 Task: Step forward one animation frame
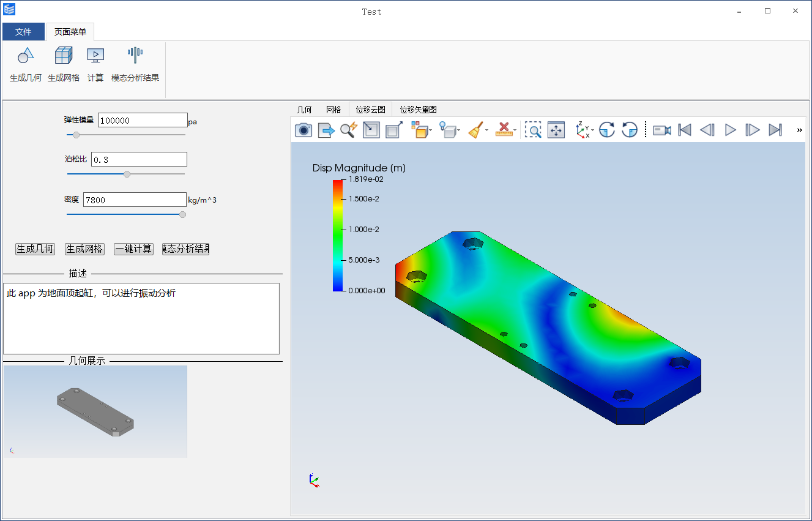(753, 130)
